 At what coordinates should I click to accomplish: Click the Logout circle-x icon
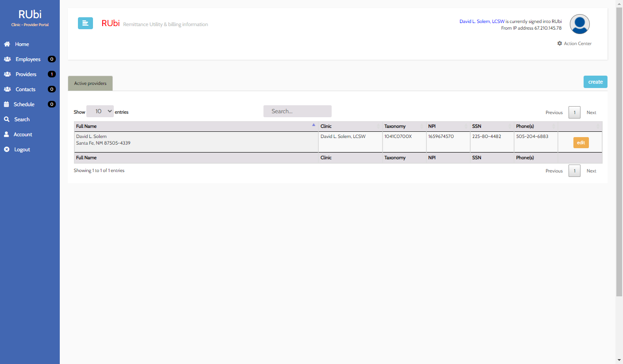click(7, 149)
